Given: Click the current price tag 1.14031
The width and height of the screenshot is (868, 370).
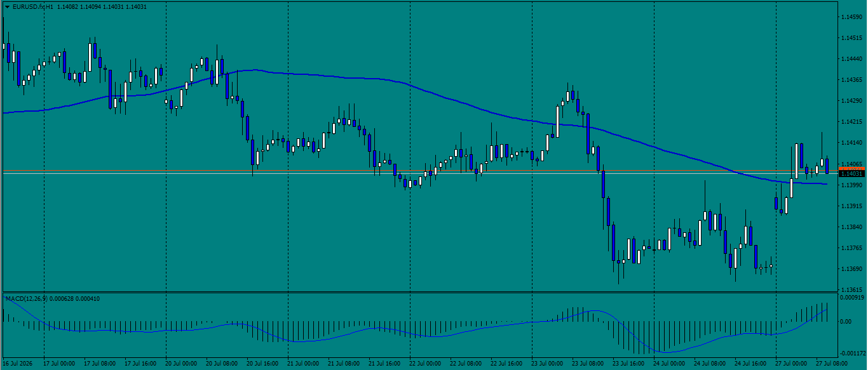Looking at the screenshot, I should pyautogui.click(x=851, y=174).
